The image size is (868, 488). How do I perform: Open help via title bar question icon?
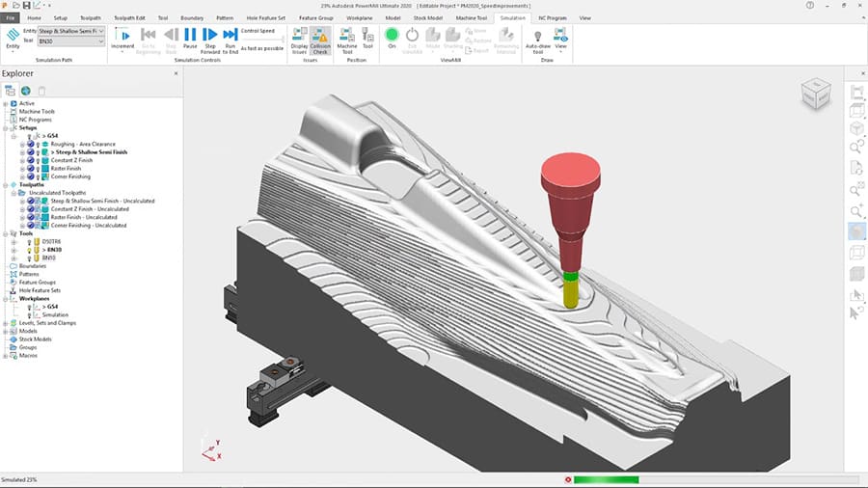(x=810, y=5)
